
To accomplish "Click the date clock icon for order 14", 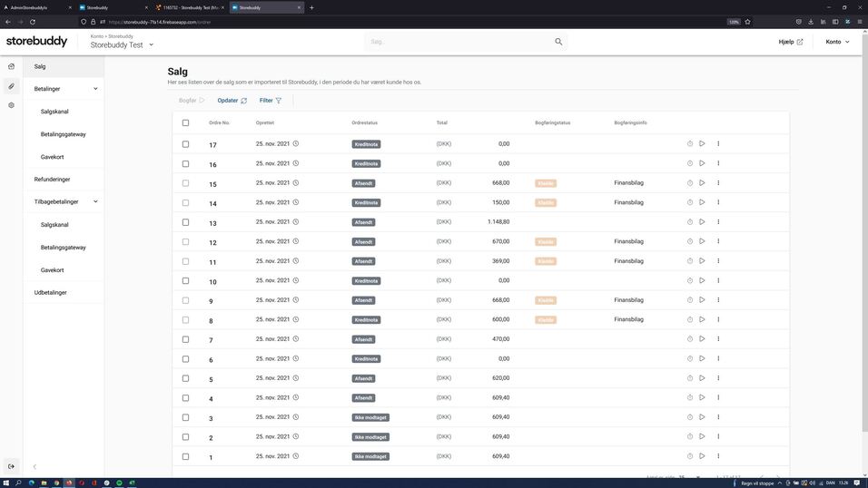I will pyautogui.click(x=296, y=202).
